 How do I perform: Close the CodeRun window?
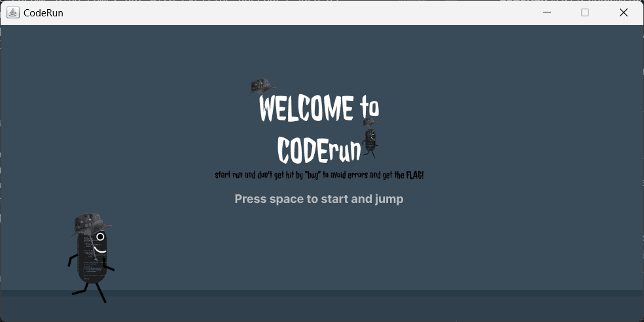pyautogui.click(x=624, y=12)
